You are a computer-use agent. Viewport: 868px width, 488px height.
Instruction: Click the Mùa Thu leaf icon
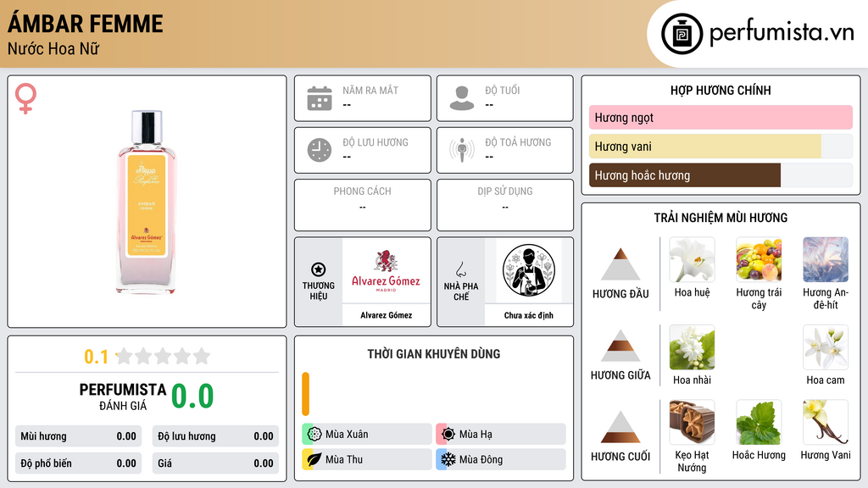(314, 459)
